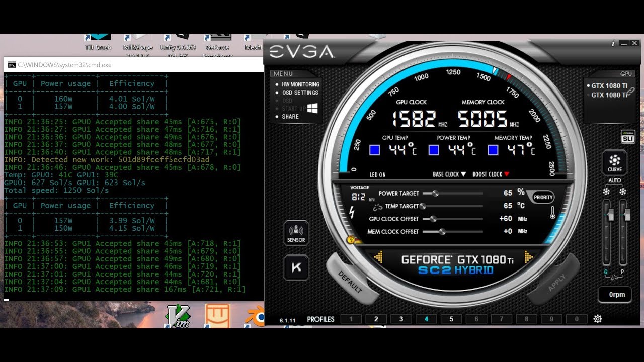Open the GeForce Experience desktop shortcut

[218, 45]
